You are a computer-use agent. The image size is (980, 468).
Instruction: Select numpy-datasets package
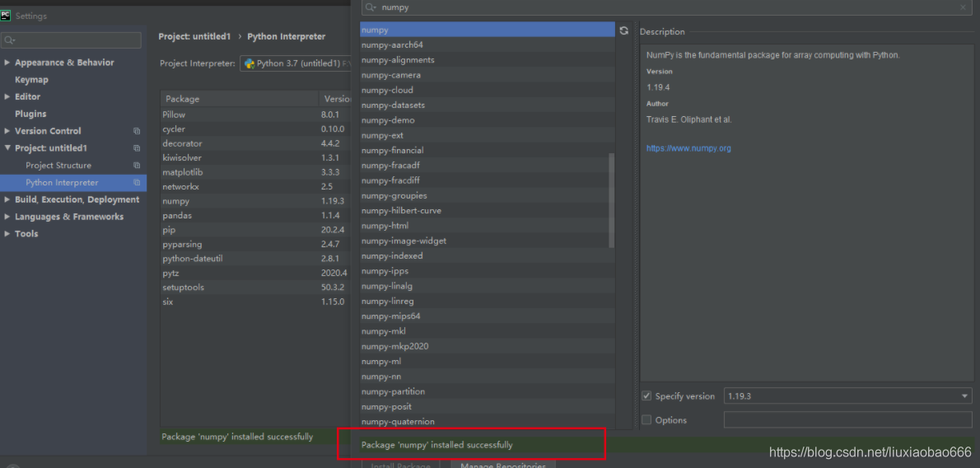pos(487,105)
